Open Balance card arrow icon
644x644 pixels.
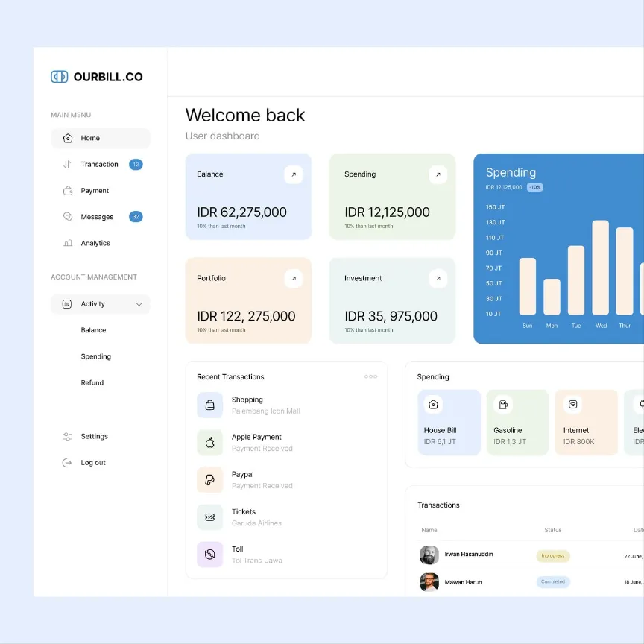[x=294, y=174]
